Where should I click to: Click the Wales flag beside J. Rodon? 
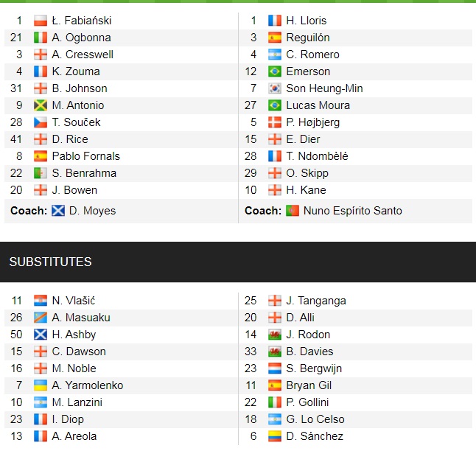(275, 335)
